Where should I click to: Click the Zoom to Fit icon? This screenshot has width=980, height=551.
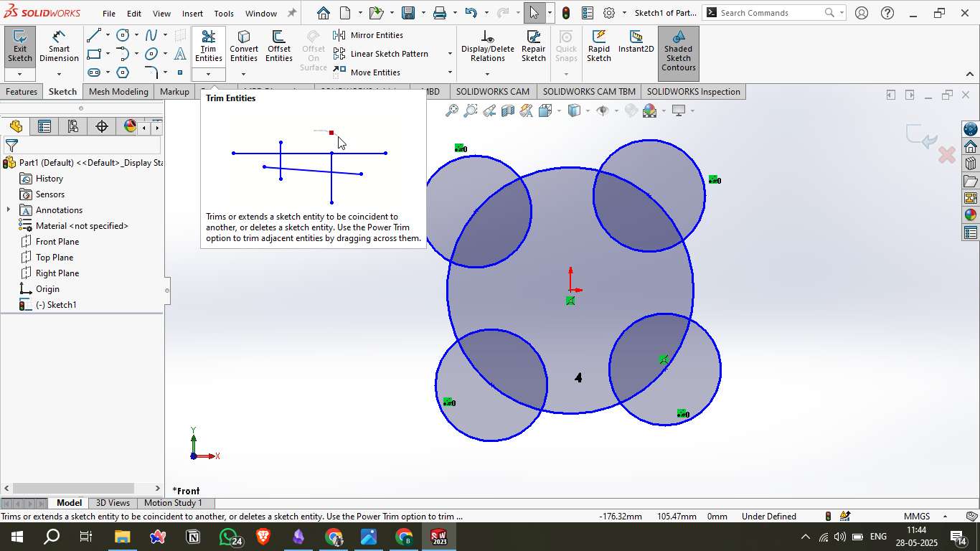[x=452, y=110]
